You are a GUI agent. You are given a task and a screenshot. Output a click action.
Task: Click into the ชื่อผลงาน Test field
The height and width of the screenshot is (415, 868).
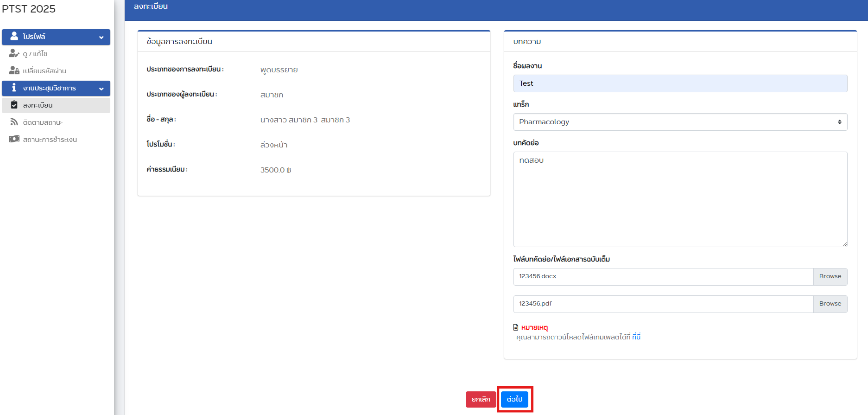(x=680, y=83)
